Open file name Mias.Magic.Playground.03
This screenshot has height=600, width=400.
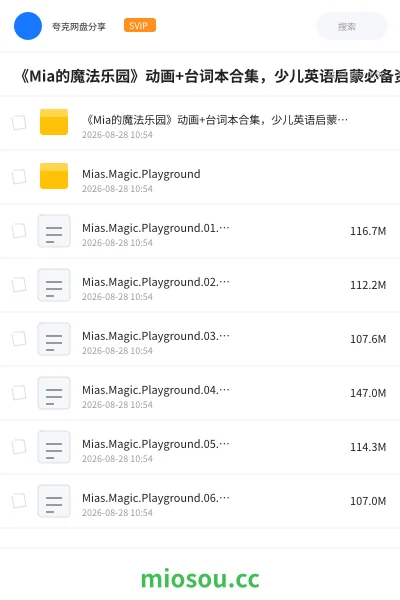click(x=156, y=336)
